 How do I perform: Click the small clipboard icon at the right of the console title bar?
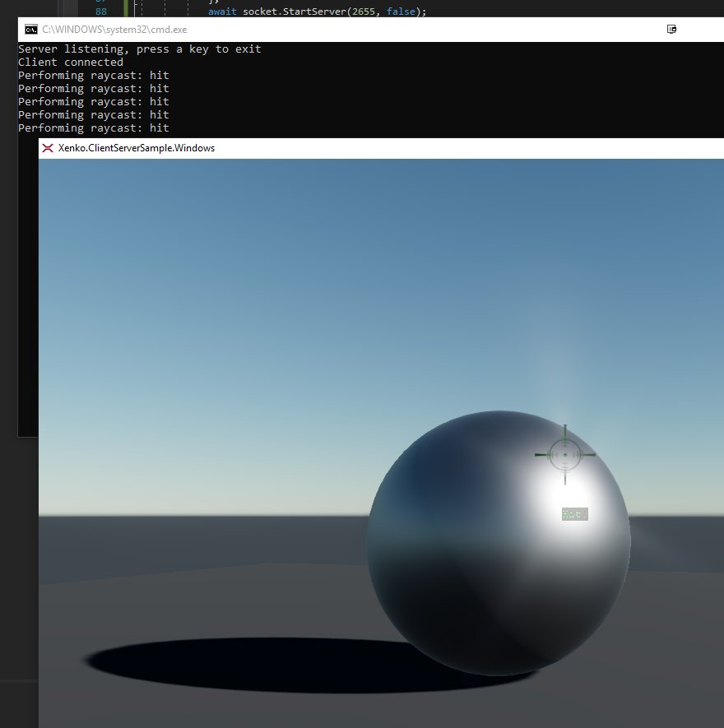(671, 29)
